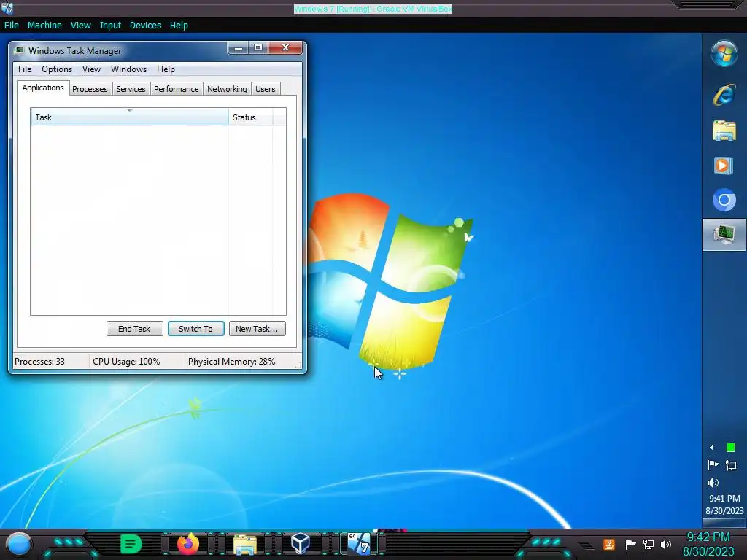The image size is (747, 560).
Task: Click the host start button orb
Action: (x=18, y=544)
